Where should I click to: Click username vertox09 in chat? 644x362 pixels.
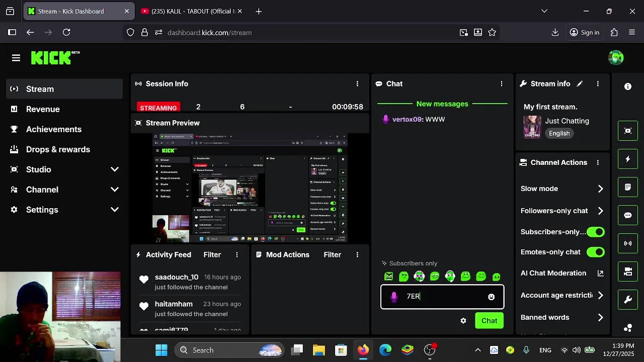coord(407,119)
